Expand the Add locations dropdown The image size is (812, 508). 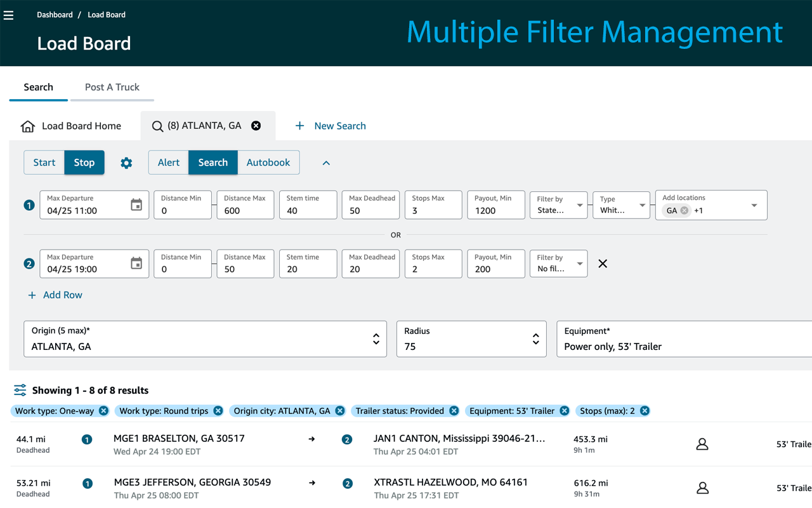754,205
